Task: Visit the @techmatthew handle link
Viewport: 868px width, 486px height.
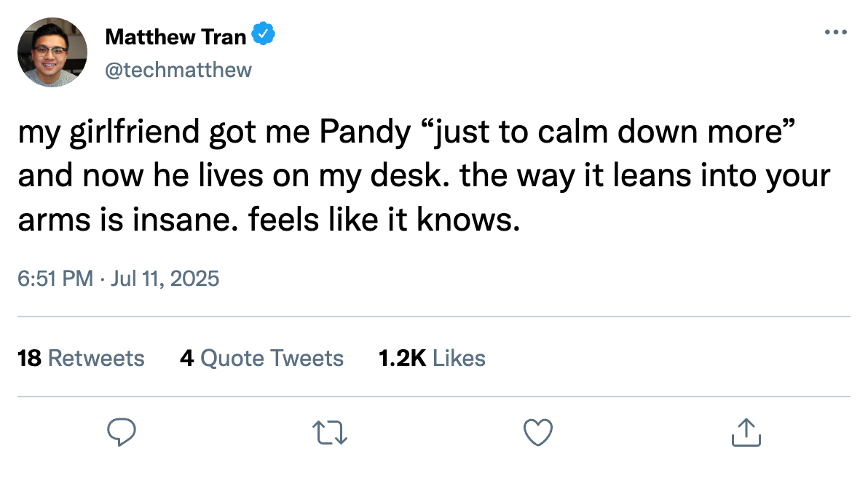Action: 178,71
